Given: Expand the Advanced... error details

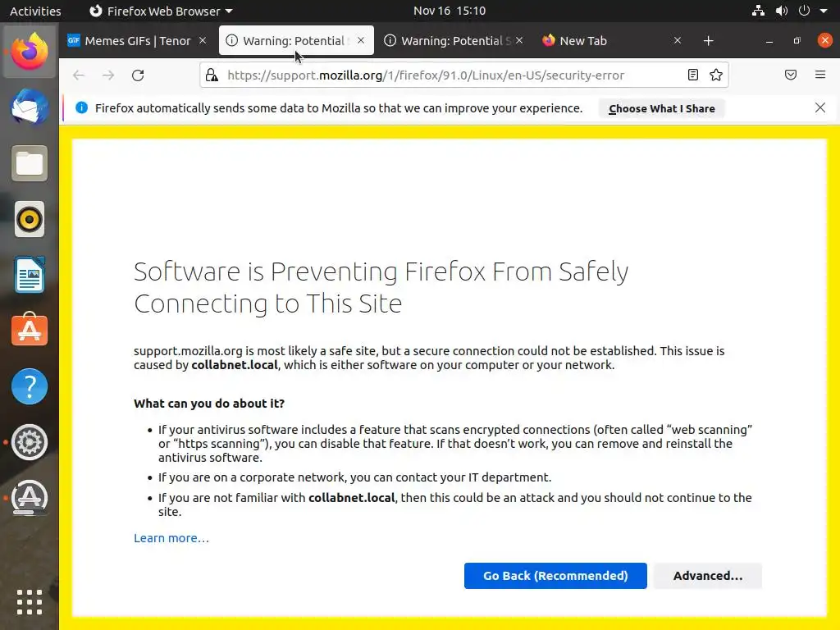Looking at the screenshot, I should click(707, 576).
